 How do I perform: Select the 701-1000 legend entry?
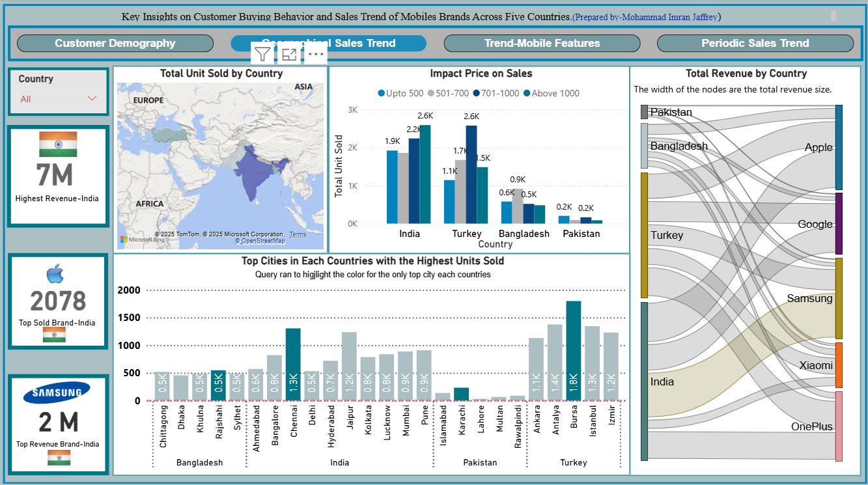(496, 93)
